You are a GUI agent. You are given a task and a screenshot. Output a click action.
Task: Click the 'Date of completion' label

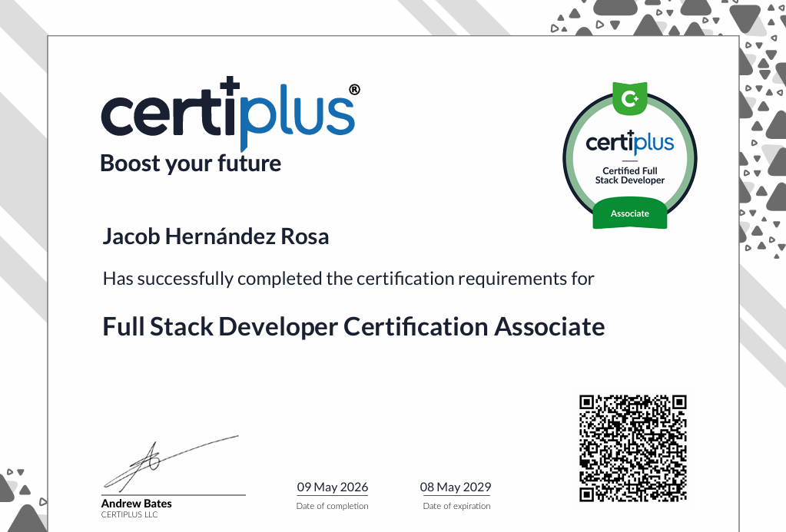point(333,506)
